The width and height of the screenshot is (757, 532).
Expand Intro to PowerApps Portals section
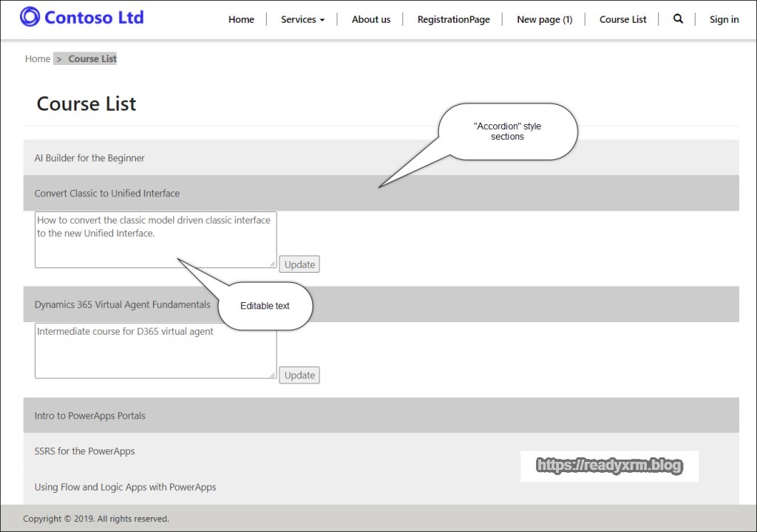click(x=89, y=416)
